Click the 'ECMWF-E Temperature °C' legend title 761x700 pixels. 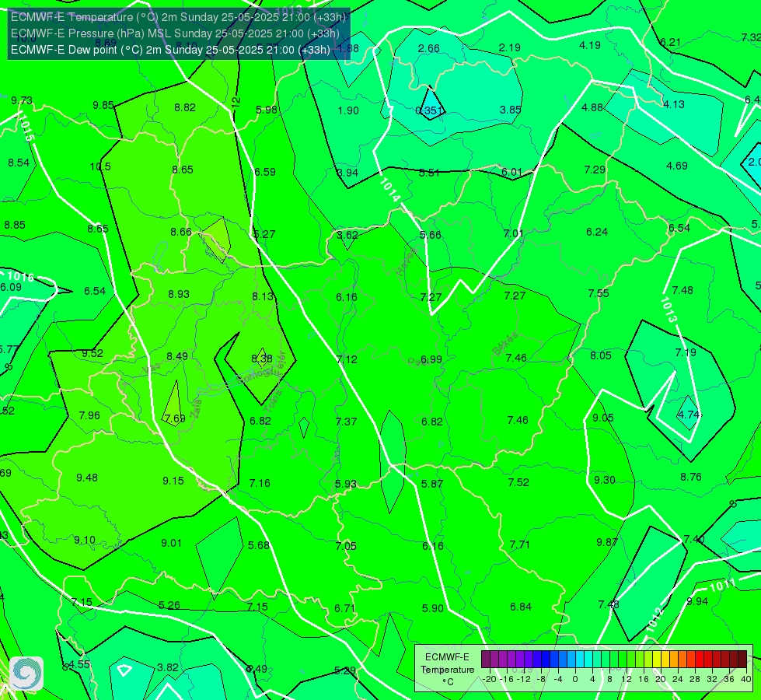pyautogui.click(x=447, y=670)
